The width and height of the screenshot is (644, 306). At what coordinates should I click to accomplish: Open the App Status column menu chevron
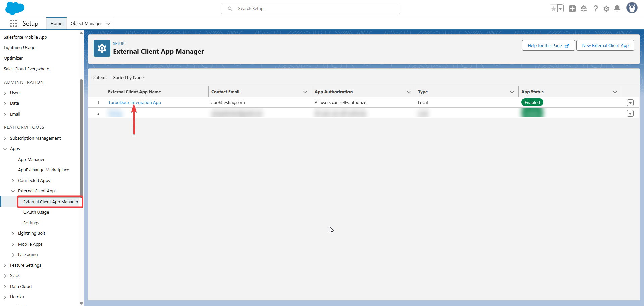point(615,92)
